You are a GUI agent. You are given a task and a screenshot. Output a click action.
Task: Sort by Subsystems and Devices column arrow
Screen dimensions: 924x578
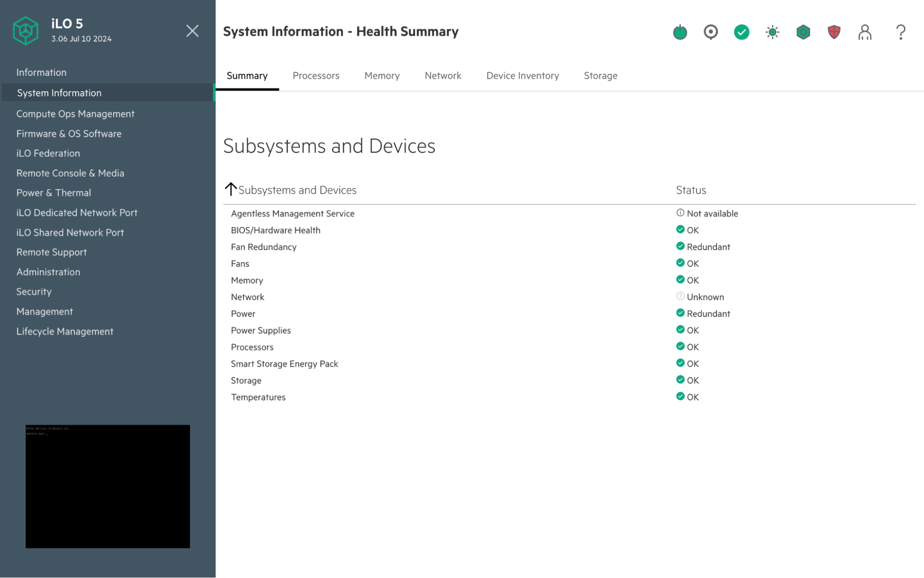[231, 189]
